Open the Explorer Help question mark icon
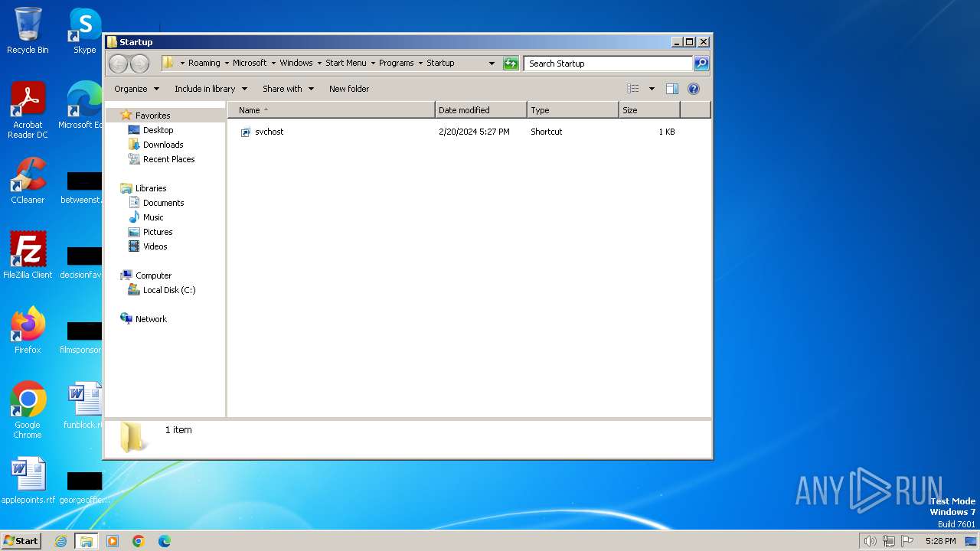This screenshot has width=980, height=551. pyautogui.click(x=694, y=89)
